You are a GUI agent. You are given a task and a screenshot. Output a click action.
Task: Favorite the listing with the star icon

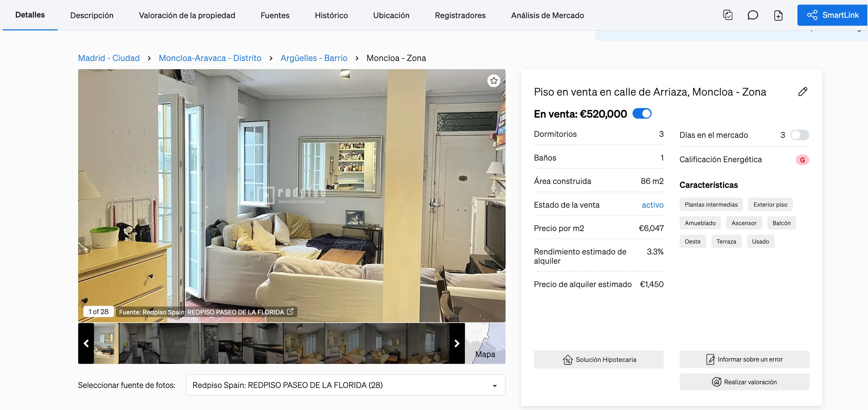coord(494,81)
